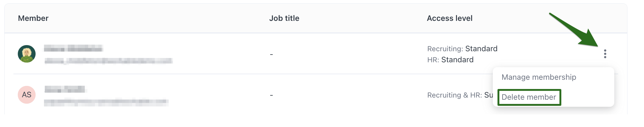Click the first member's profile photo avatar

click(27, 54)
